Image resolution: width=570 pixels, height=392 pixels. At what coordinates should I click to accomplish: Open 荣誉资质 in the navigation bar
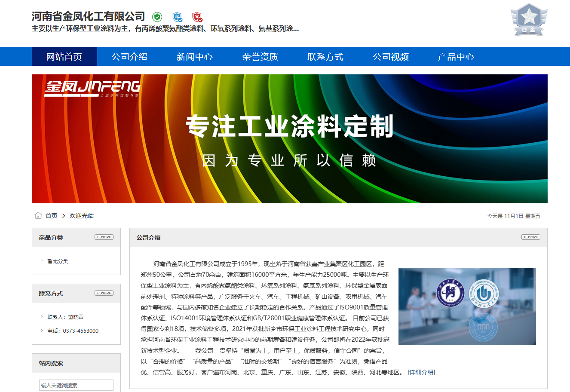point(260,57)
